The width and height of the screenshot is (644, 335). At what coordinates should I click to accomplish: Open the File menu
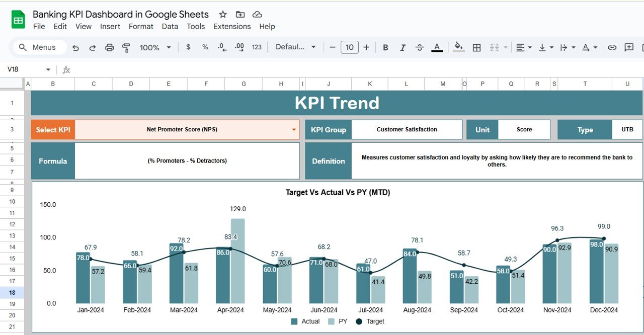coord(39,26)
